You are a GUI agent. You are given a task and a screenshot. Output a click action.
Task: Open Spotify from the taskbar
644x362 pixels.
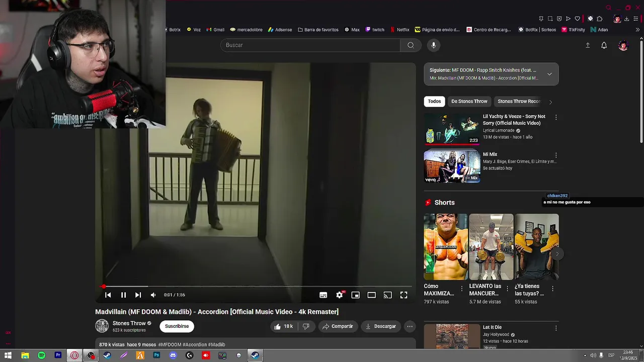pyautogui.click(x=41, y=355)
